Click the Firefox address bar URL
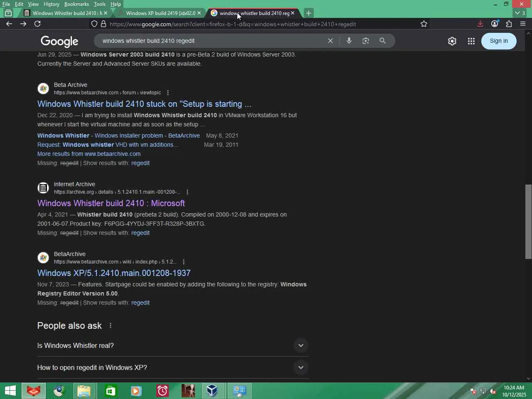The width and height of the screenshot is (532, 399). (233, 24)
